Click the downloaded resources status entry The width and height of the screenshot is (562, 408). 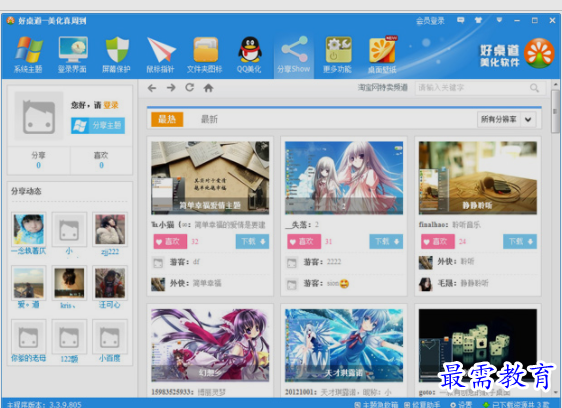(x=516, y=404)
